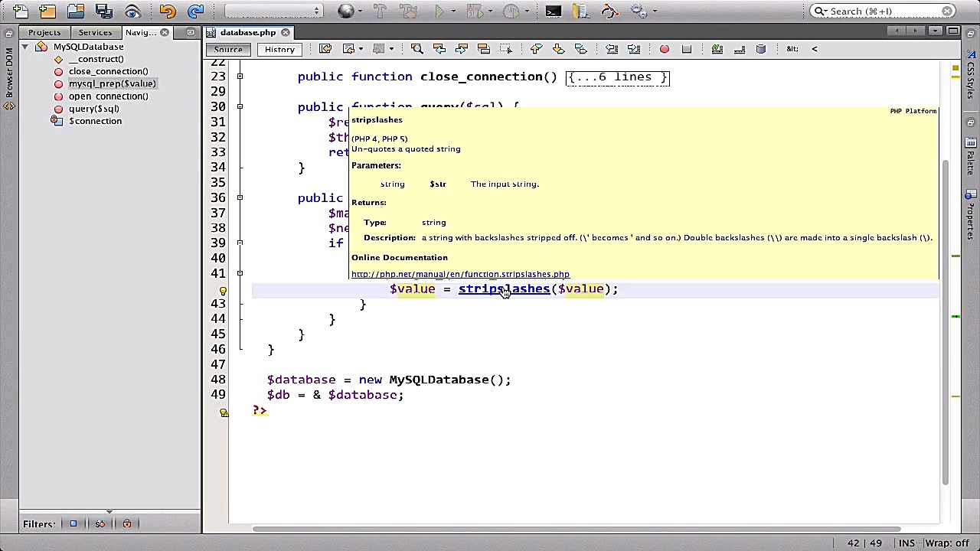Switch to the Services tab
This screenshot has width=980, height=551.
(x=95, y=32)
